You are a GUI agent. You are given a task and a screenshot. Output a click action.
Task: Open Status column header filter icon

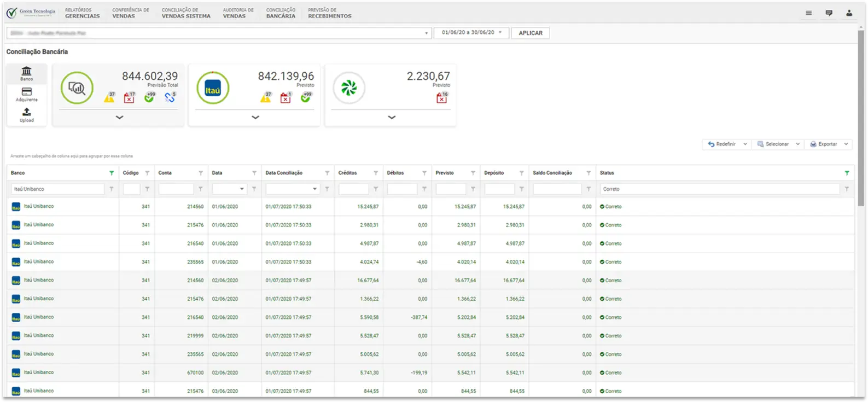(847, 173)
